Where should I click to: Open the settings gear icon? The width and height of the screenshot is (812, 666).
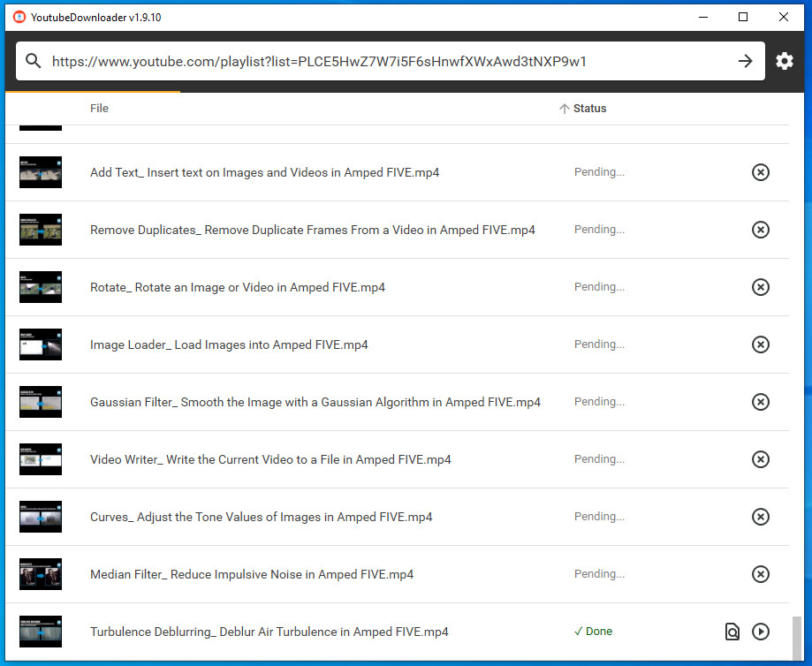click(x=784, y=61)
